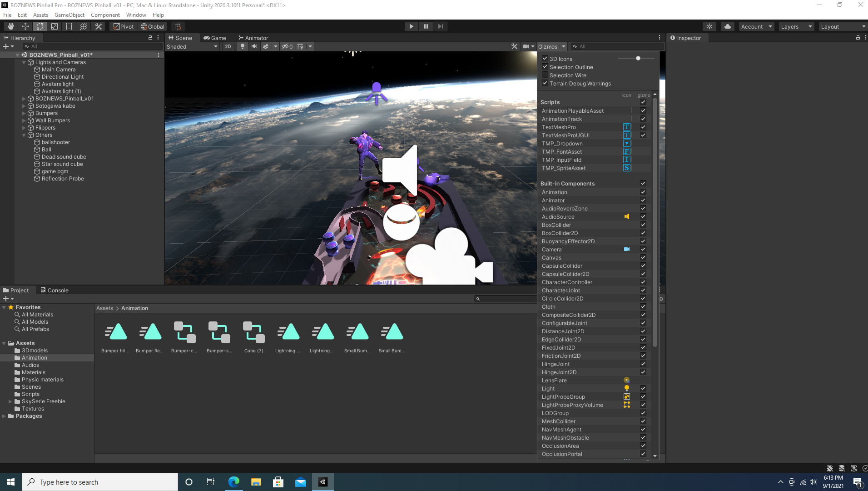Switch to the Console tab
The width and height of the screenshot is (868, 491).
coord(55,290)
